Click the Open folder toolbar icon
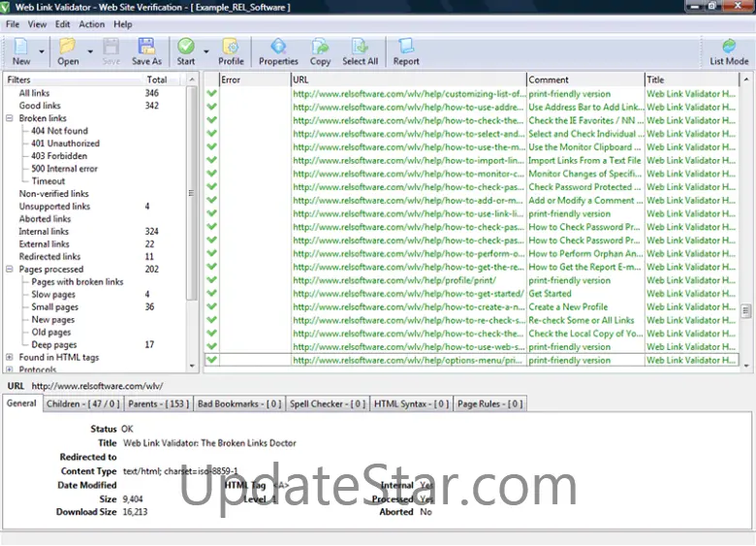 click(68, 47)
